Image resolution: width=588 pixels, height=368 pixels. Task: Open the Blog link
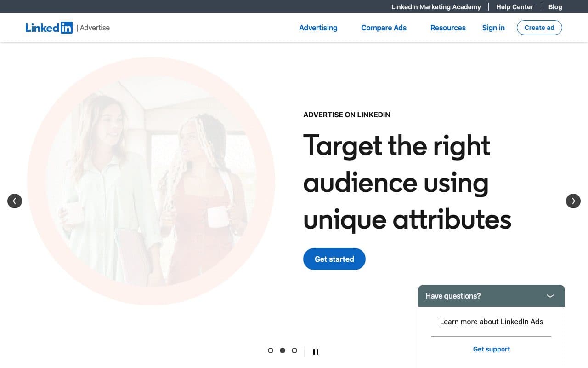555,7
